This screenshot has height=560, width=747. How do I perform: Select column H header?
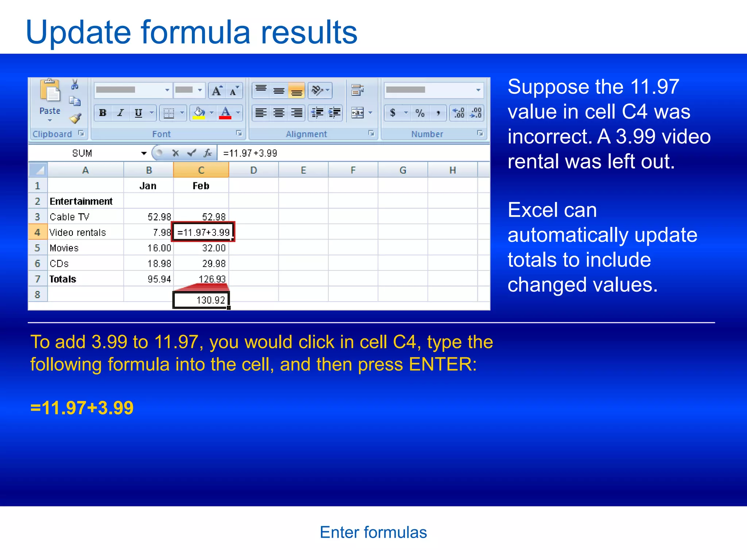click(x=453, y=170)
